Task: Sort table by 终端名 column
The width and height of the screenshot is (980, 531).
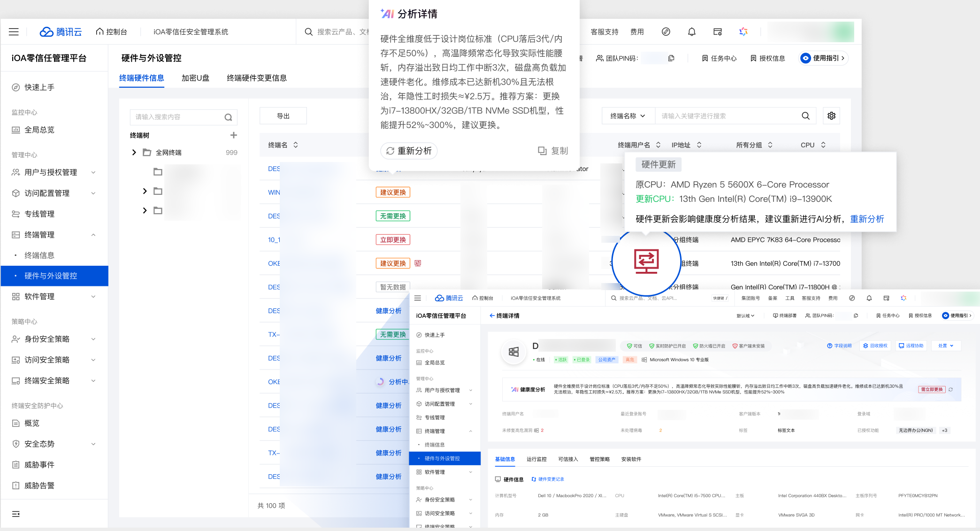Action: tap(296, 145)
